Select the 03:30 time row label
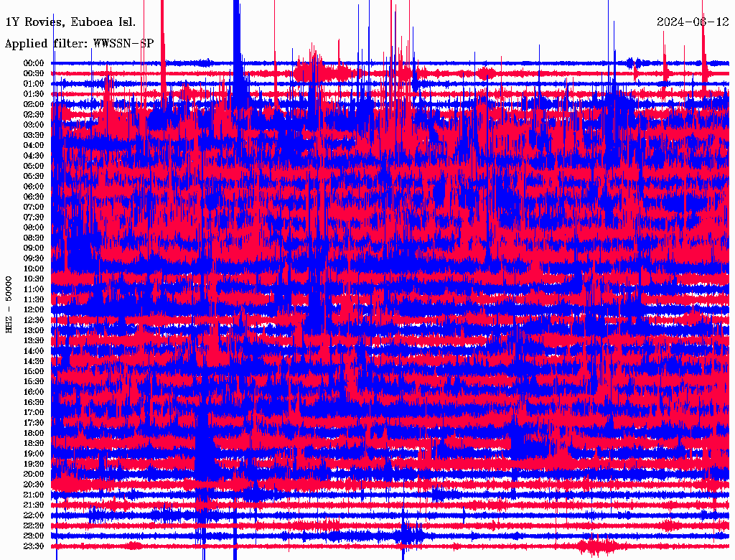Screen dimensions: 735x560 point(34,135)
